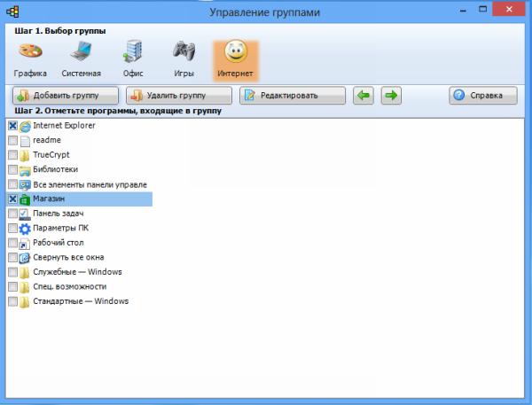Click the Добавить группу button
The width and height of the screenshot is (532, 405).
click(66, 96)
